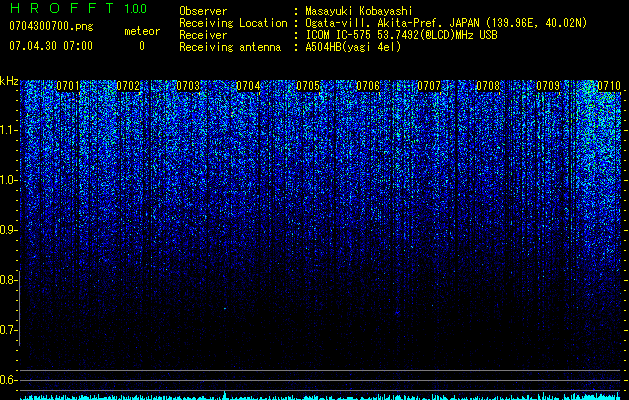Click the date stamp 07.04.30 07:00
The image size is (629, 400).
coord(51,46)
